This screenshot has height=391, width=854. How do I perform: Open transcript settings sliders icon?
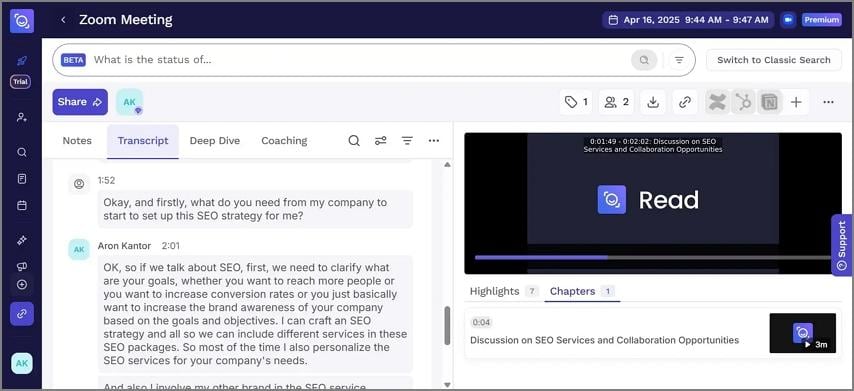tap(381, 140)
